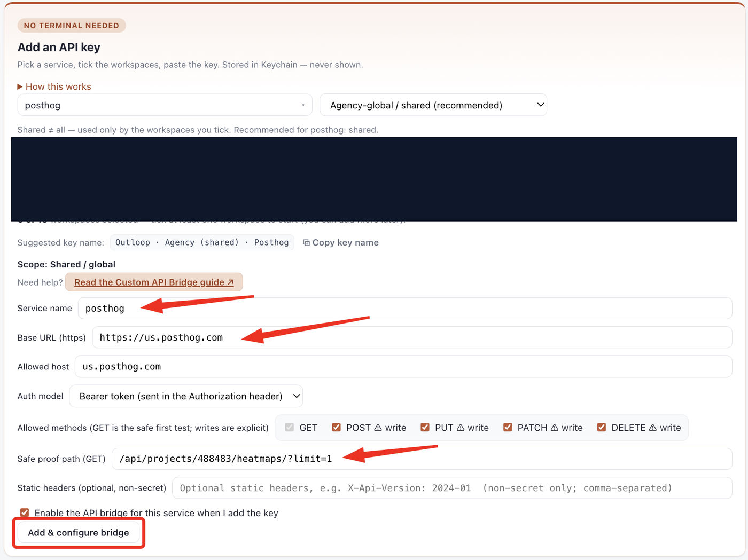
Task: Click the Allowed host input field
Action: [x=403, y=367]
